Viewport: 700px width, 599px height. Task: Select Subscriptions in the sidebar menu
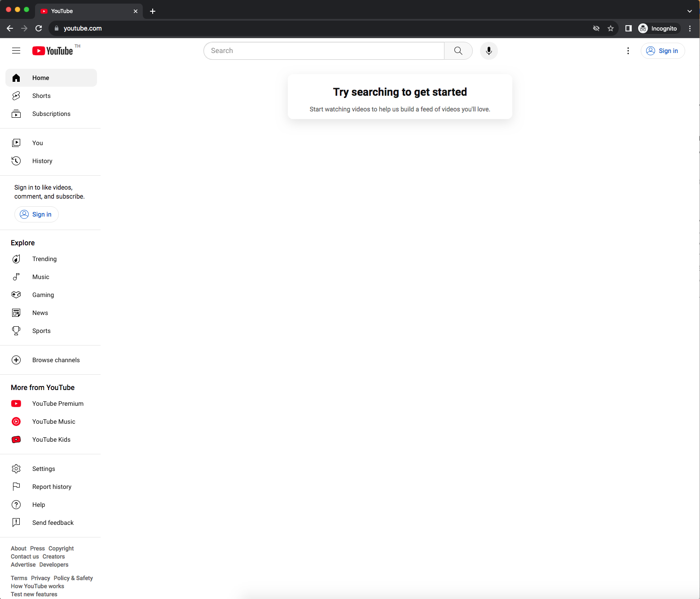tap(51, 114)
